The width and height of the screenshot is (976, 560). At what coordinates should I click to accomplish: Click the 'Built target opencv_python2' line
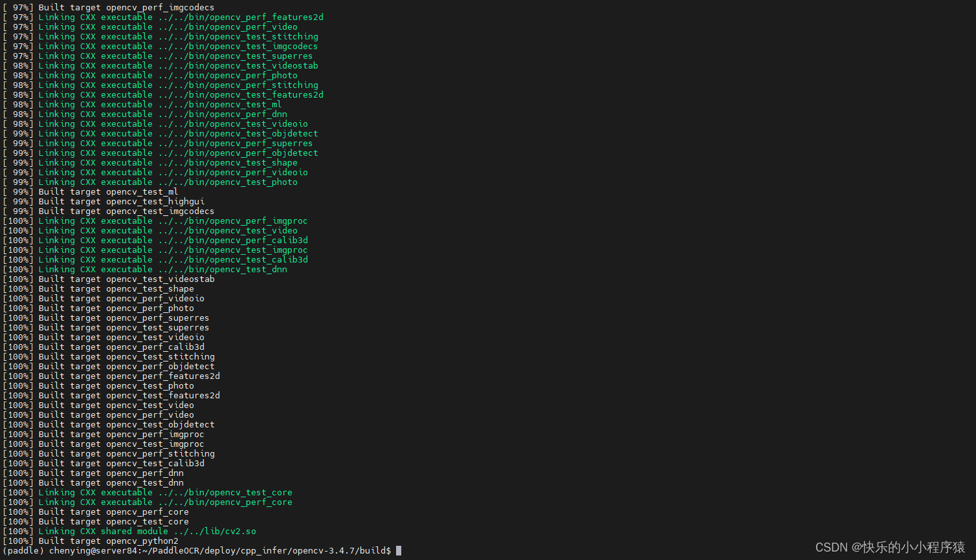coord(91,541)
